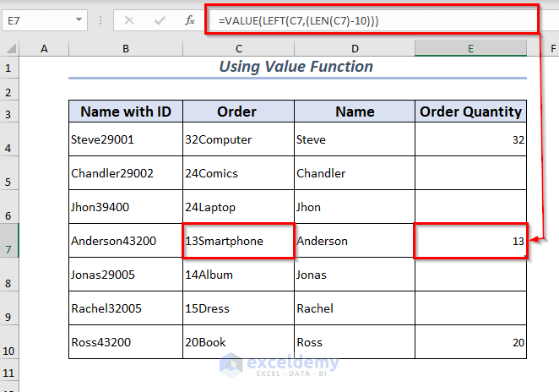Select column B header
Image resolution: width=559 pixels, height=392 pixels.
[126, 48]
